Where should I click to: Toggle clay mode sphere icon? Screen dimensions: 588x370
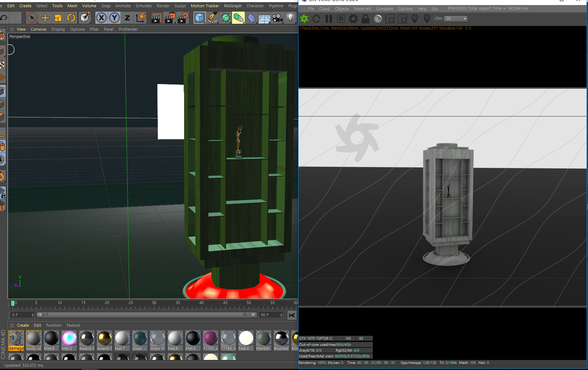pyautogui.click(x=378, y=19)
